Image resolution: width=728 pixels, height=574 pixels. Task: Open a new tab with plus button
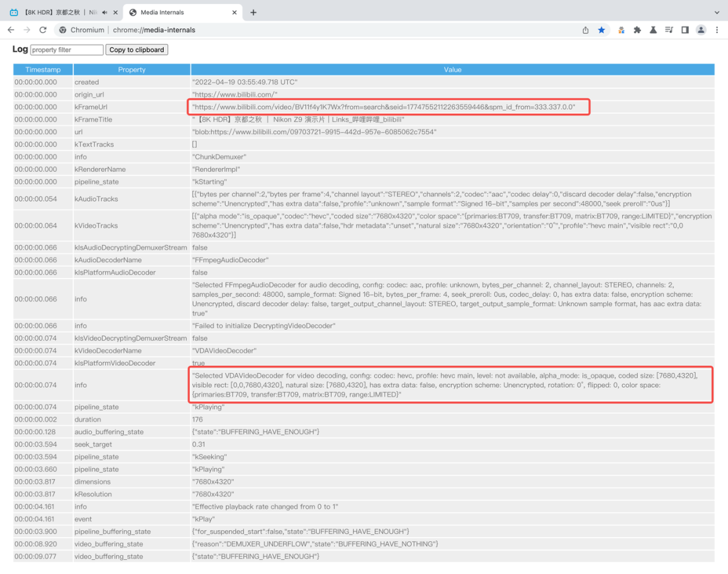coord(253,13)
